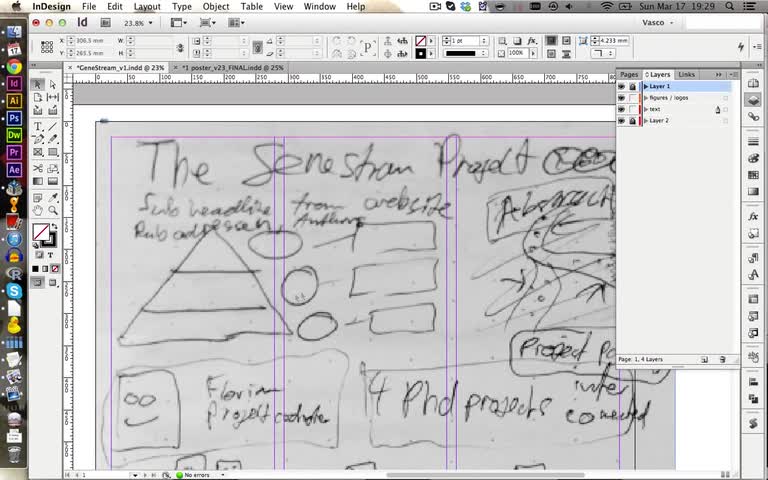Open the Pages panel icon in dock

753,84
